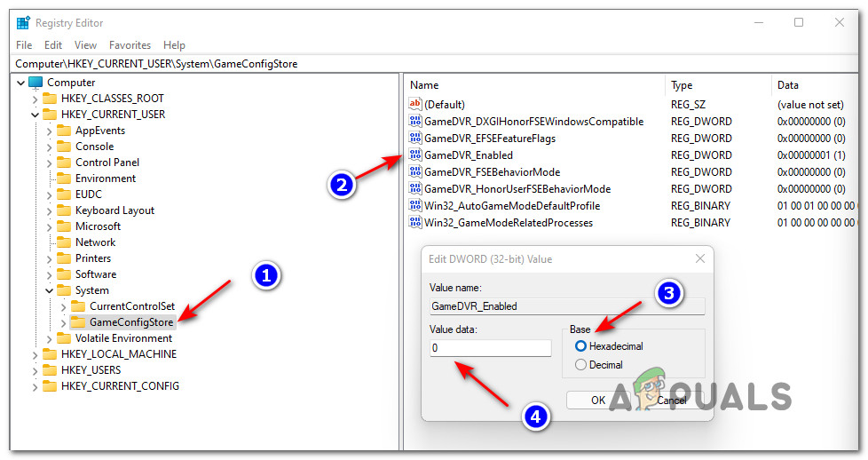Select the GameDVR_HonorUserFSEBehaviorMode value

[x=517, y=189]
